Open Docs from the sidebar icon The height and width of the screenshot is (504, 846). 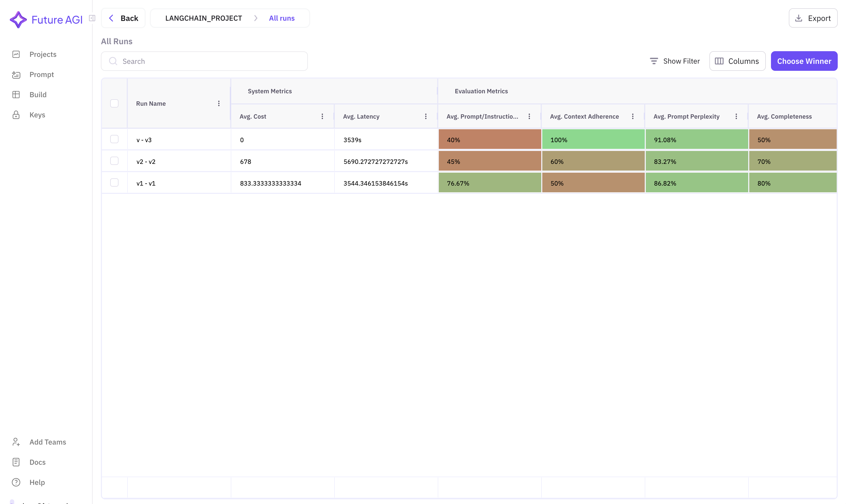click(x=16, y=462)
